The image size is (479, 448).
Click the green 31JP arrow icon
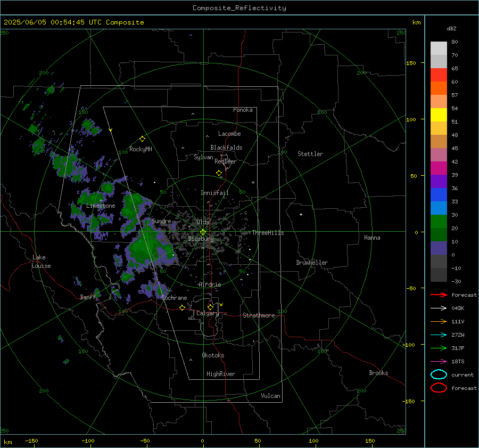click(x=439, y=348)
